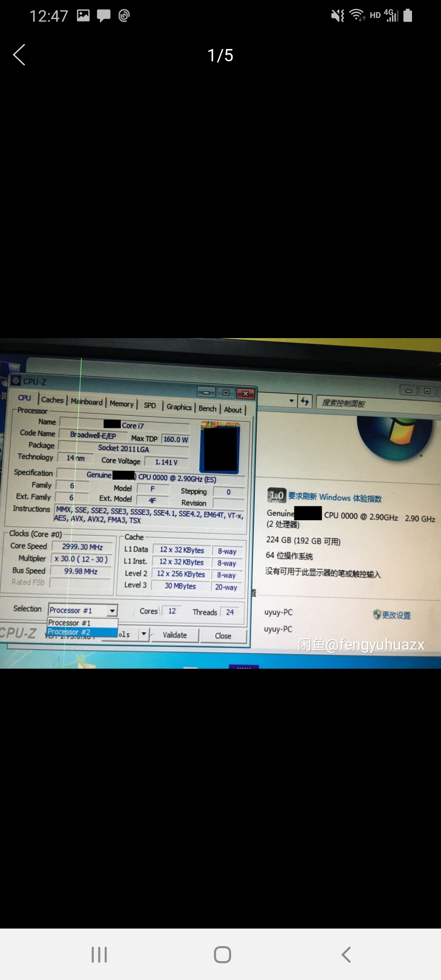The height and width of the screenshot is (980, 441).
Task: Click the Package value Socket 2011 LGA
Action: click(124, 448)
